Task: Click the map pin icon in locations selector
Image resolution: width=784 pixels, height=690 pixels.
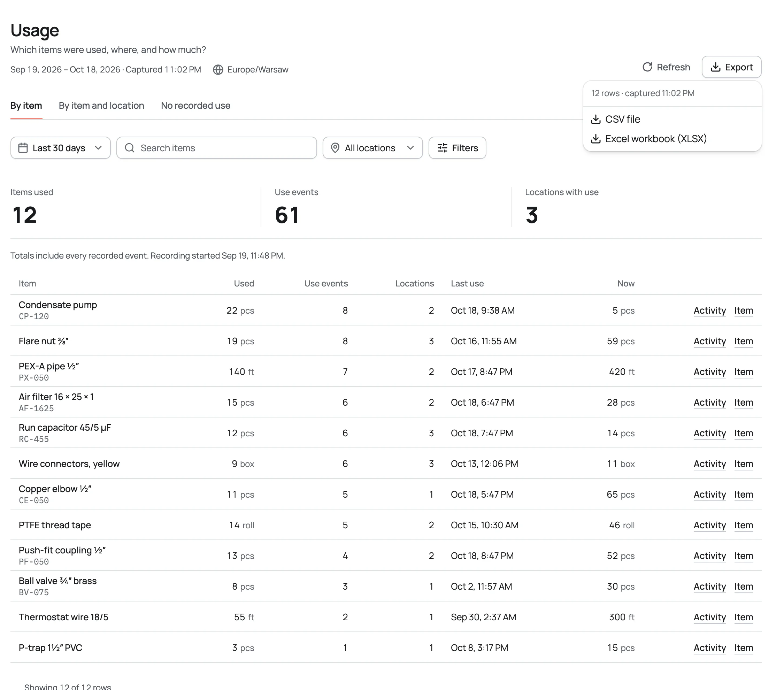Action: [x=335, y=148]
